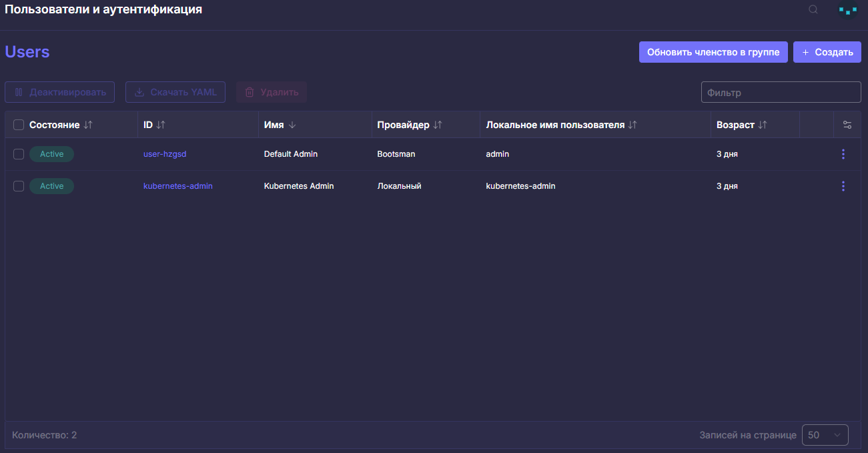Viewport: 868px width, 453px height.
Task: Open the user avatar menu in header
Action: (x=848, y=10)
